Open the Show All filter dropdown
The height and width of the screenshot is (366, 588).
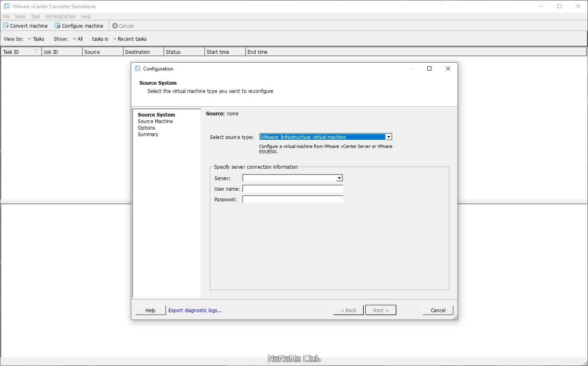[x=77, y=39]
